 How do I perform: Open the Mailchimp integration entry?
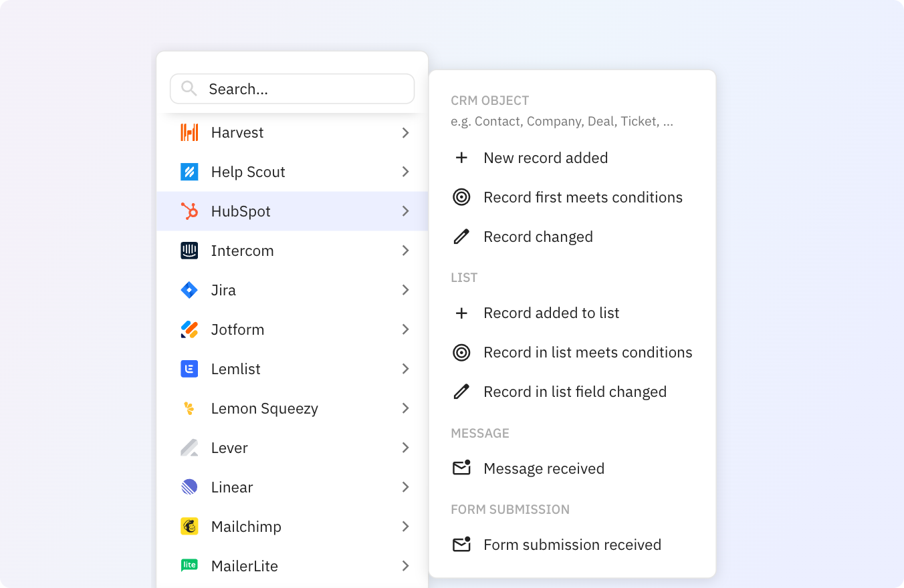click(292, 527)
